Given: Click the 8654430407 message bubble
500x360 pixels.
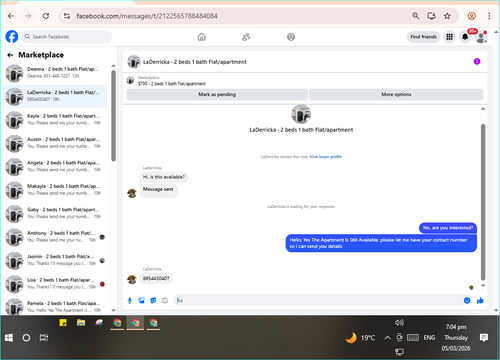Looking at the screenshot, I should (156, 278).
